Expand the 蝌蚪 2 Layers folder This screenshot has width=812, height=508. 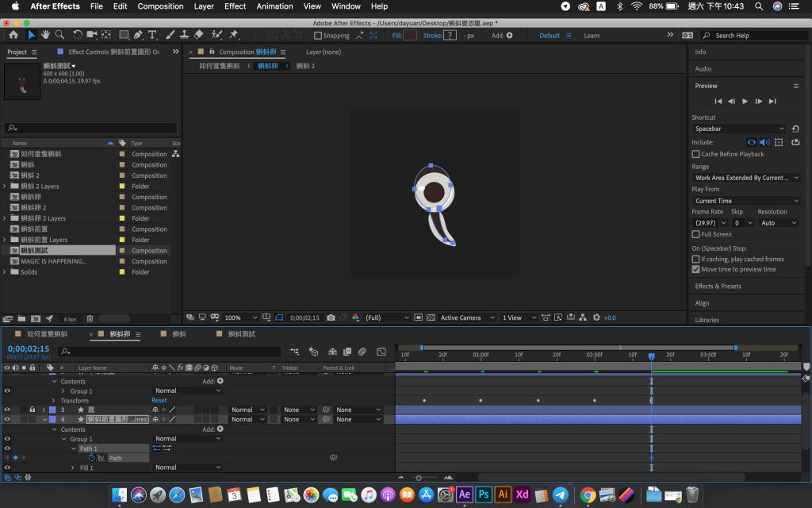pos(5,187)
